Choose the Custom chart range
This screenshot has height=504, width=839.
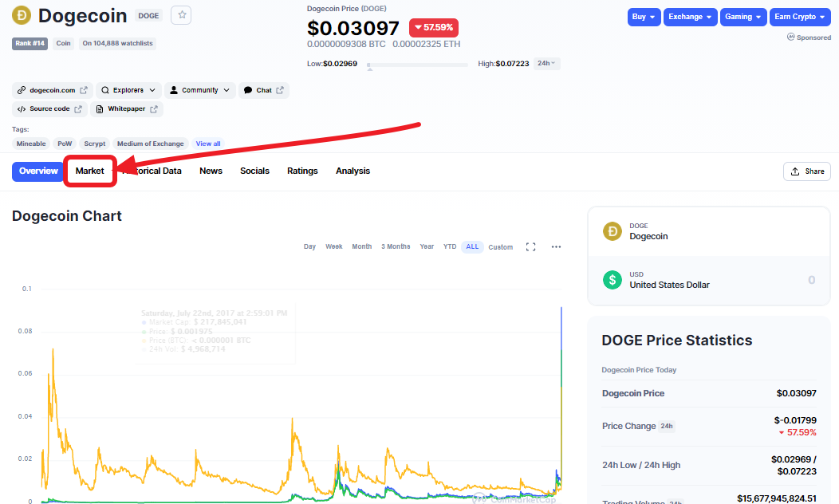pos(500,247)
